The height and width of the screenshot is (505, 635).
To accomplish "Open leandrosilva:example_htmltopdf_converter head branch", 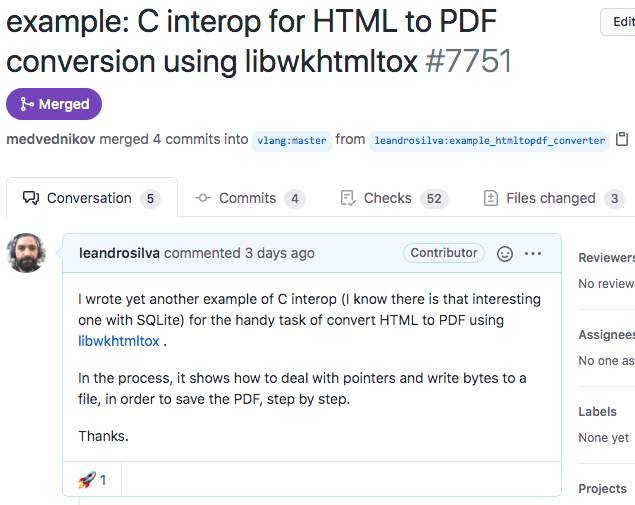I will click(489, 141).
